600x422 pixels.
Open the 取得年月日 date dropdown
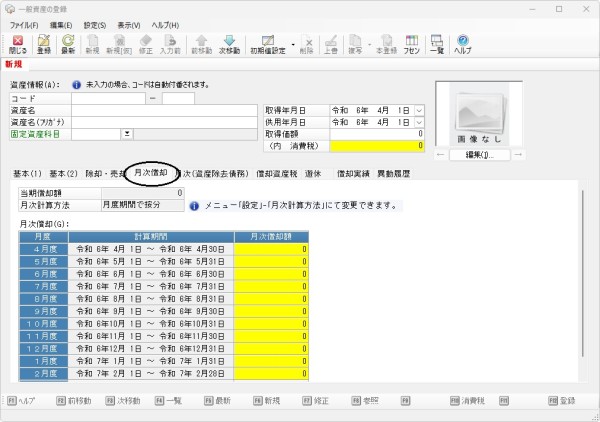coord(419,109)
